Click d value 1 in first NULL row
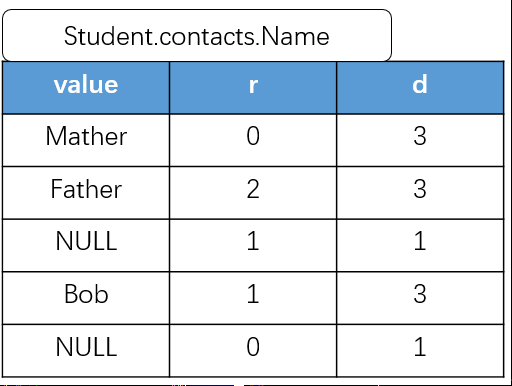Image resolution: width=512 pixels, height=386 pixels. (420, 245)
